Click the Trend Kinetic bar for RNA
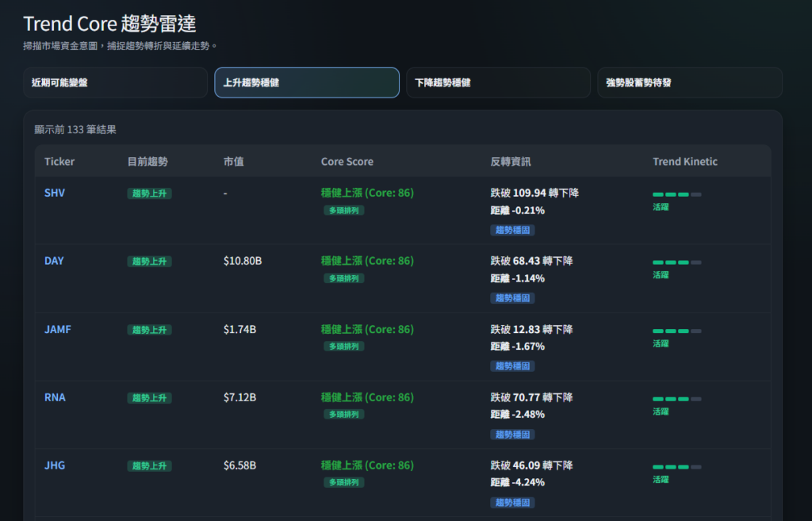Screen dimensions: 812x521 676,399
